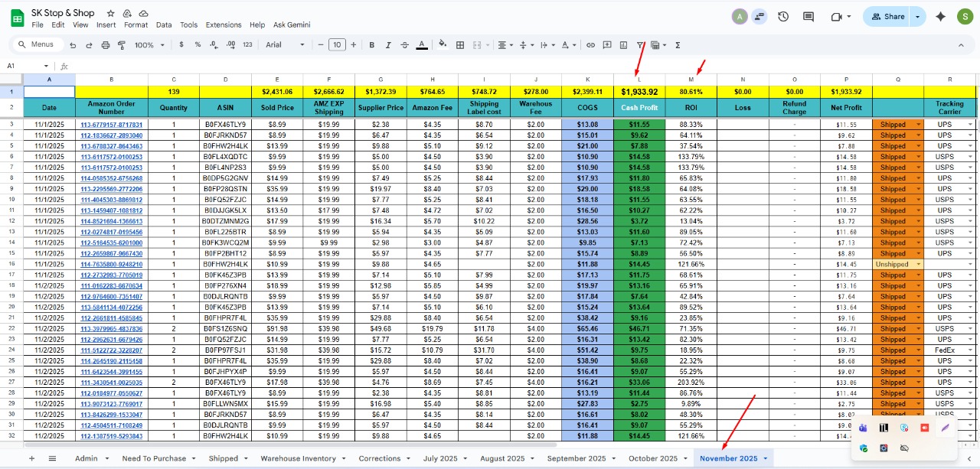Viewport: 980px width, 469px height.
Task: Open version history clock icon
Action: coord(783,16)
